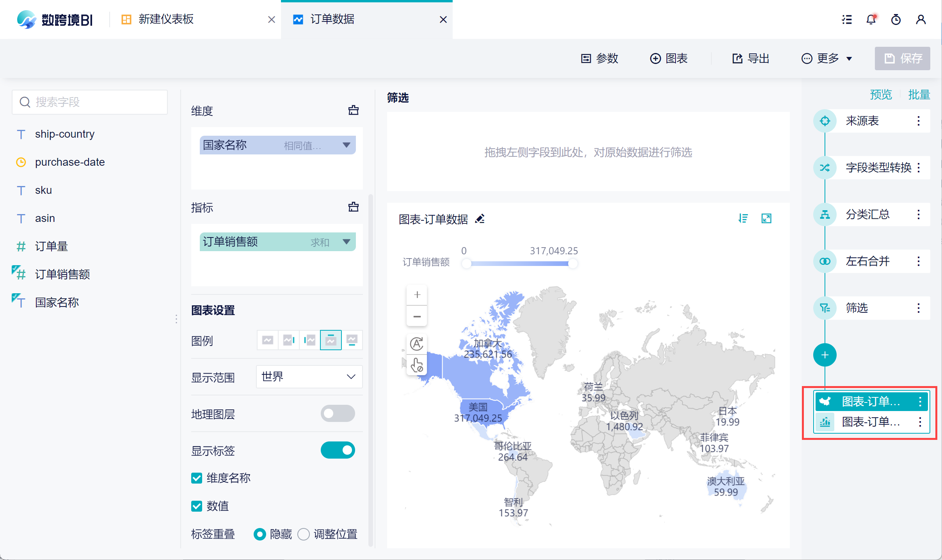Expand the chart to fullscreen

(766, 218)
